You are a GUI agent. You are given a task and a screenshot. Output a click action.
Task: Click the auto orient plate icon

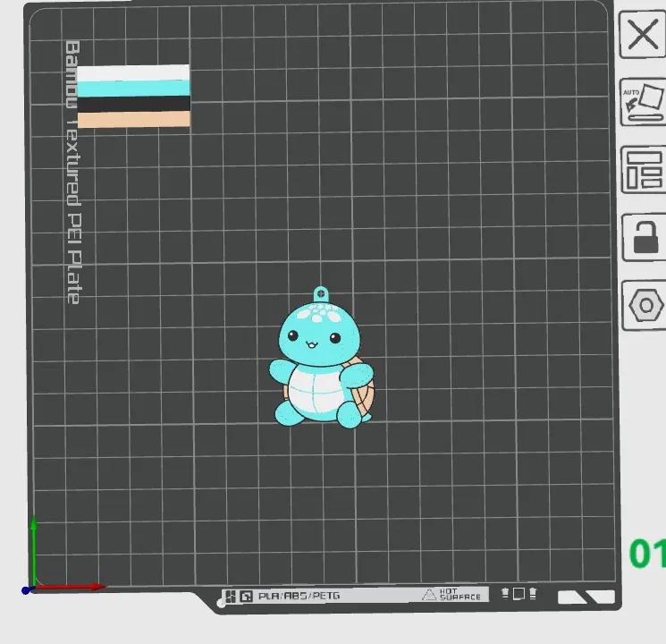click(x=643, y=102)
